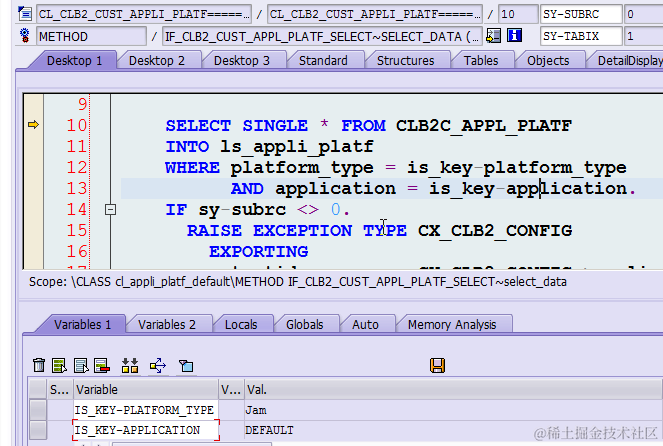Save the variable layout with the floppy disk icon
The image size is (663, 446).
coord(437,365)
